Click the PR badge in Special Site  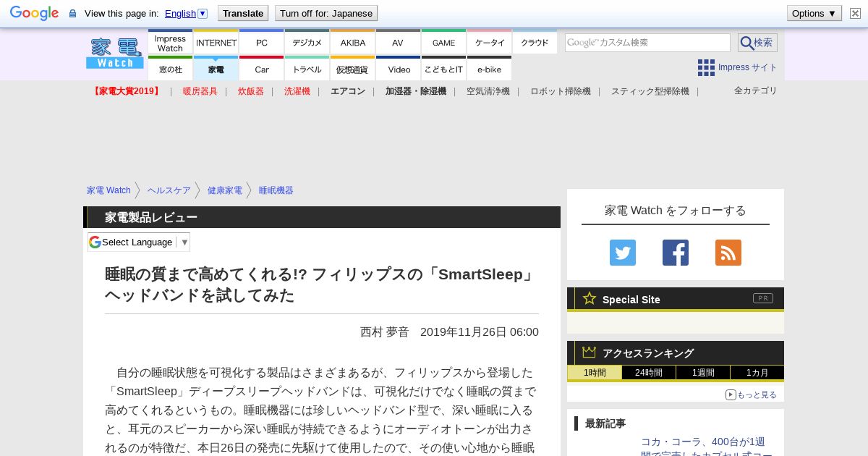tap(762, 298)
